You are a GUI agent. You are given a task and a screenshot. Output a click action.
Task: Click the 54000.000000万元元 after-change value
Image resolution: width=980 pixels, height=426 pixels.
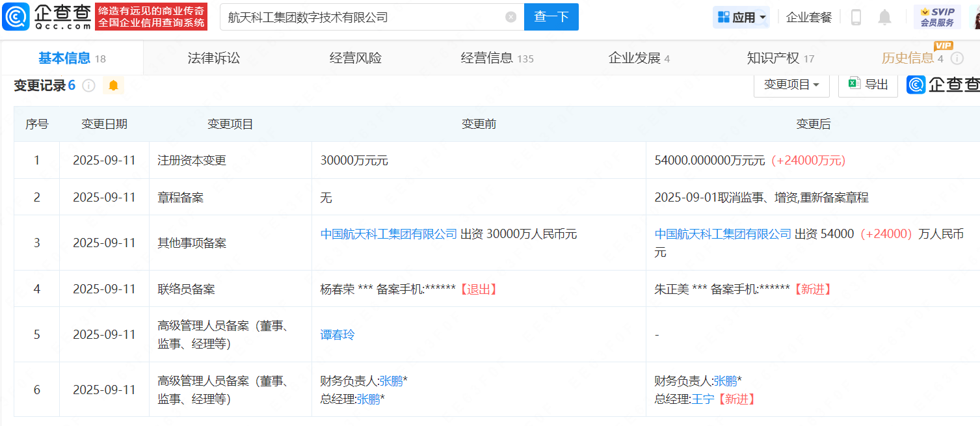pos(710,160)
